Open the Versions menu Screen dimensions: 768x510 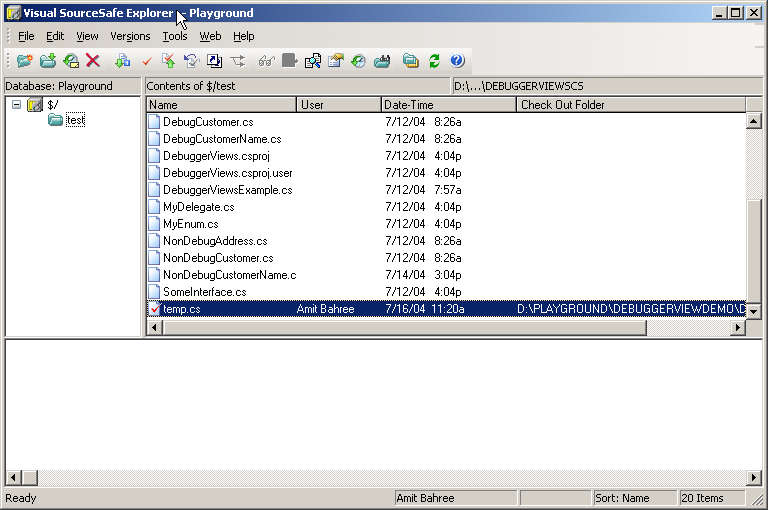click(130, 36)
